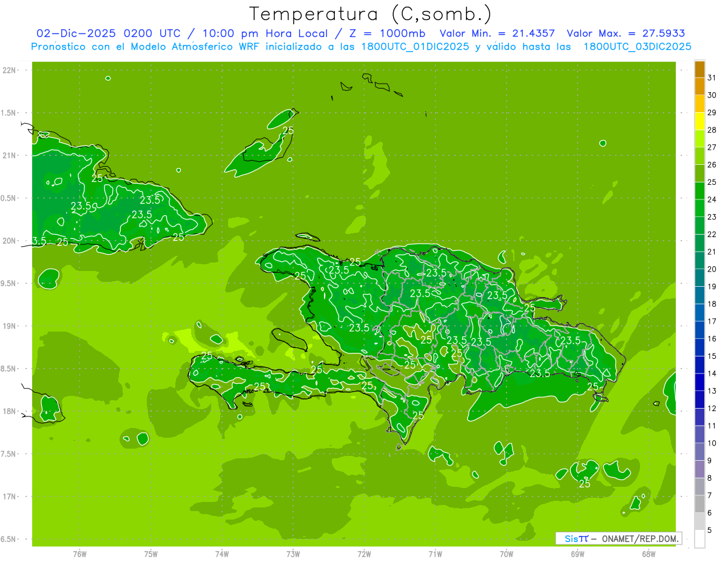728x562 pixels.
Task: Click the "68W" longitude axis label
Action: (649, 554)
